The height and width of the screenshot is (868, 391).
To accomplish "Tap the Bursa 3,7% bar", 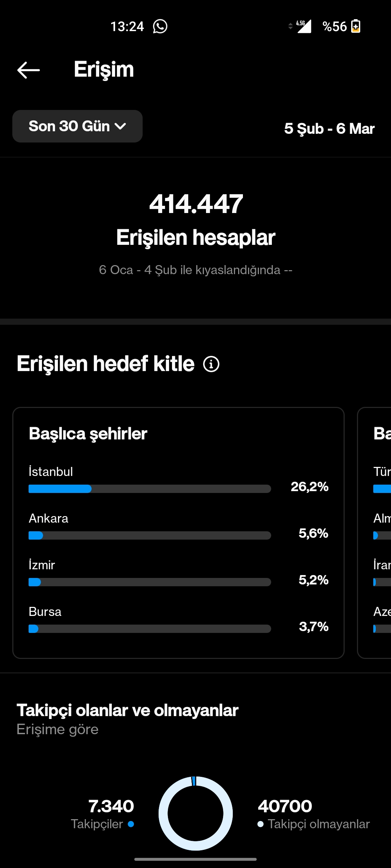I will 150,629.
